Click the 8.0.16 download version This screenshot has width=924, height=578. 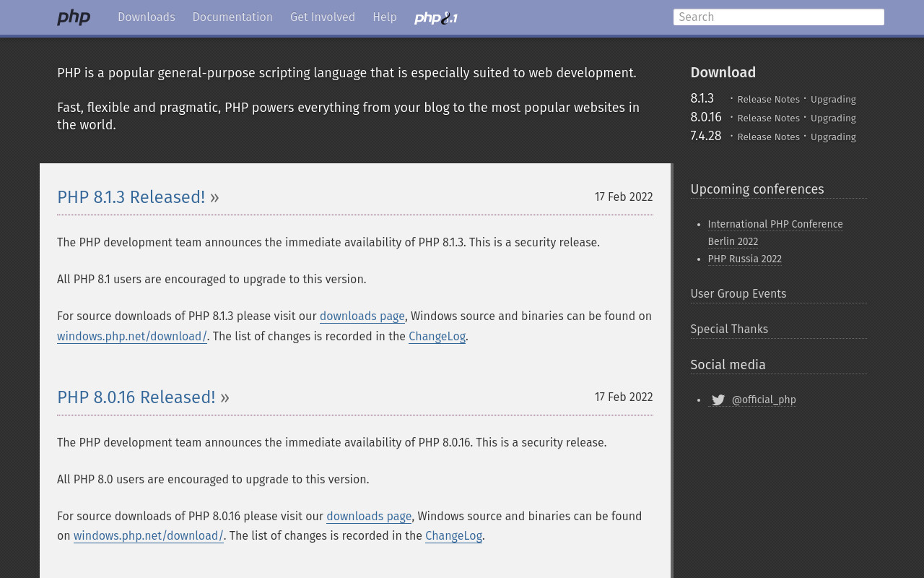click(706, 118)
